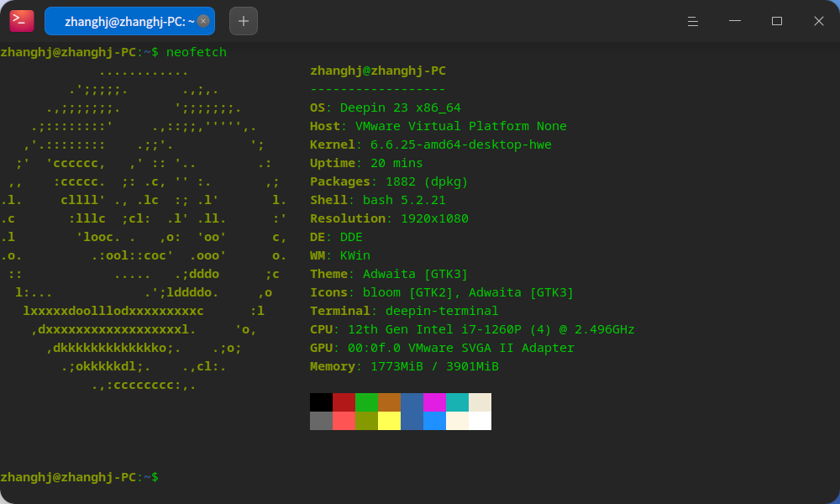Click the 'lxxxxxdoolllodxxxxxxxxxc' ASCII logo row
This screenshot has width=840, height=504.
[x=113, y=311]
